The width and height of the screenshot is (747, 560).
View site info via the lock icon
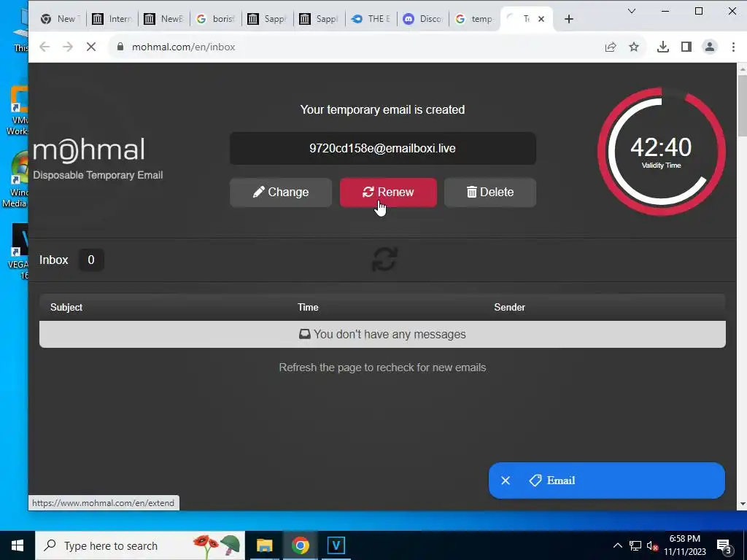(120, 47)
